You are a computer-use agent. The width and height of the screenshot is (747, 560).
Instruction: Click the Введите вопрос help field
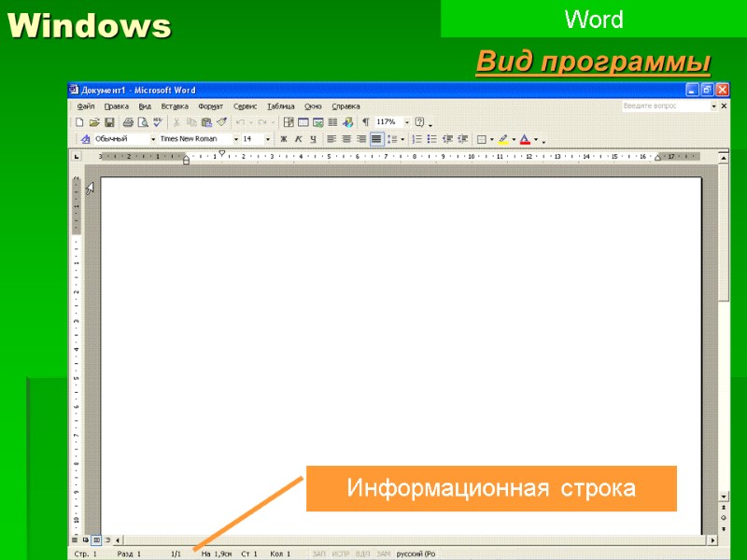coord(666,105)
